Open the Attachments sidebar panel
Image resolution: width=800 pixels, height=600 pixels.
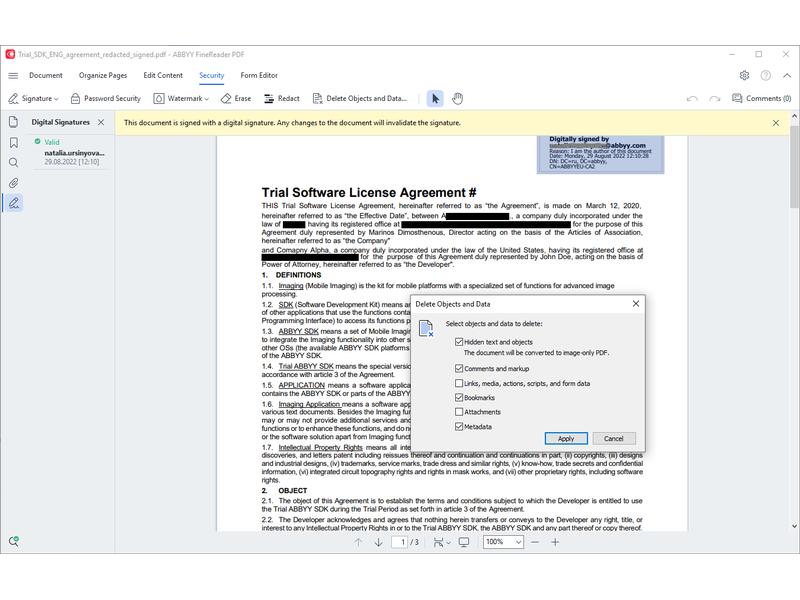(x=14, y=183)
